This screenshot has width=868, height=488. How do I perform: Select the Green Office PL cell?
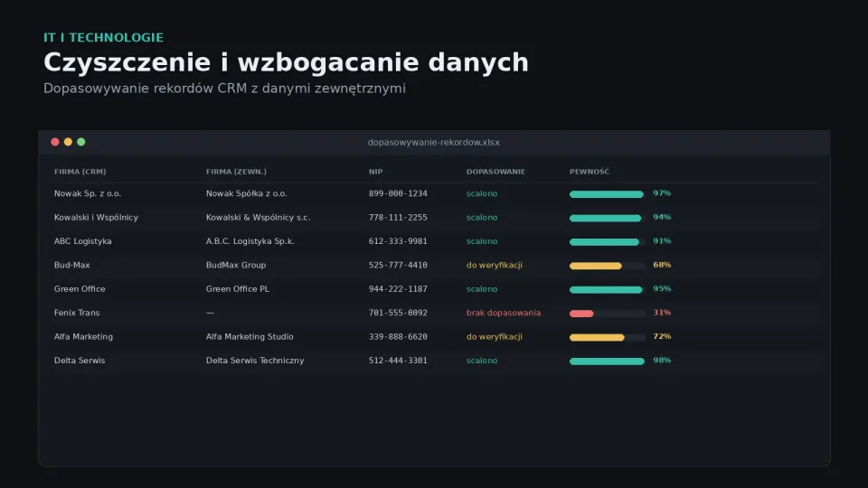[238, 289]
